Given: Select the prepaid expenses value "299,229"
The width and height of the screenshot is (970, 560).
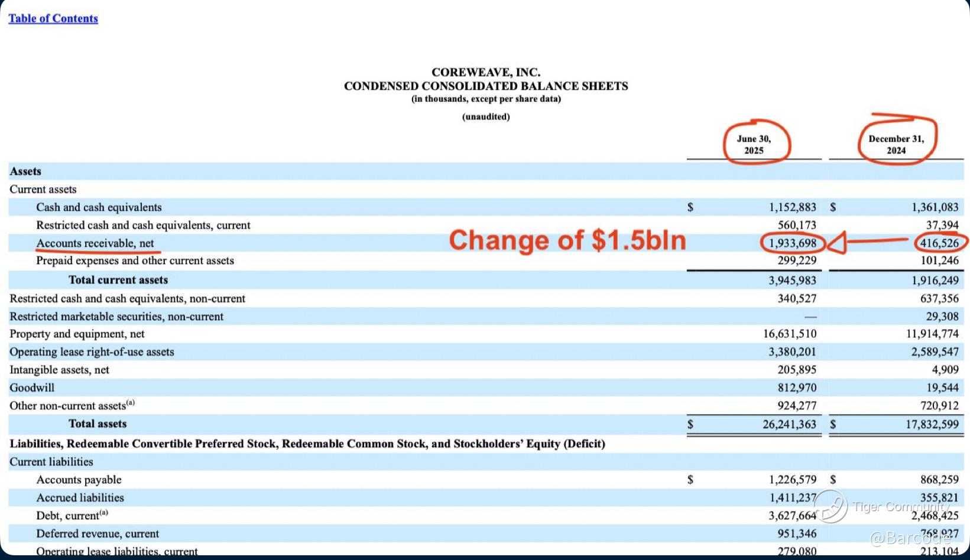Looking at the screenshot, I should coord(797,261).
